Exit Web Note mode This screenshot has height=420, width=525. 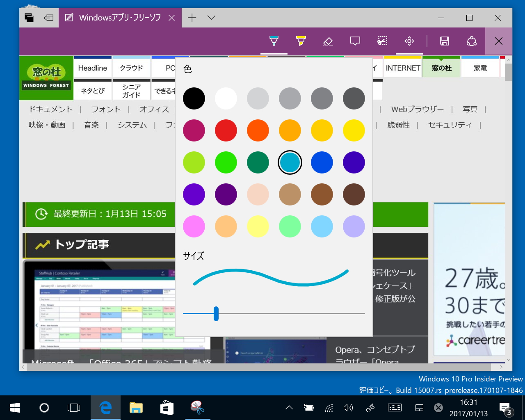(498, 41)
